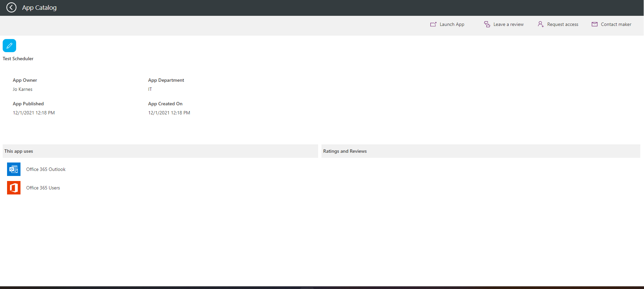
Task: Click the blue pencil app icon
Action: pyautogui.click(x=9, y=45)
